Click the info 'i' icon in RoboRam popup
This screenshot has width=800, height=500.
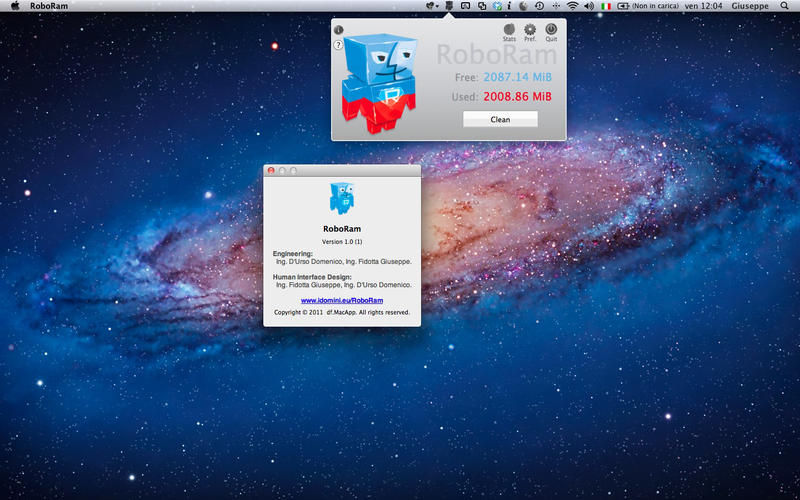[x=338, y=30]
